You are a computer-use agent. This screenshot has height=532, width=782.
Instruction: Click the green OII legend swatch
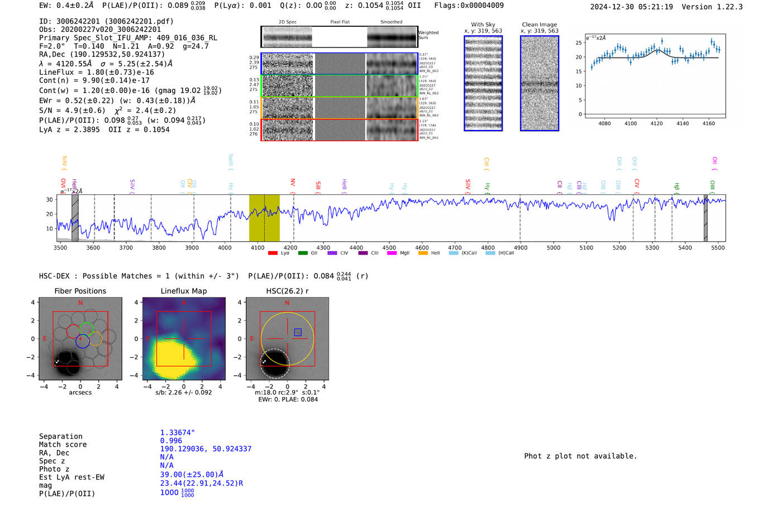point(303,253)
